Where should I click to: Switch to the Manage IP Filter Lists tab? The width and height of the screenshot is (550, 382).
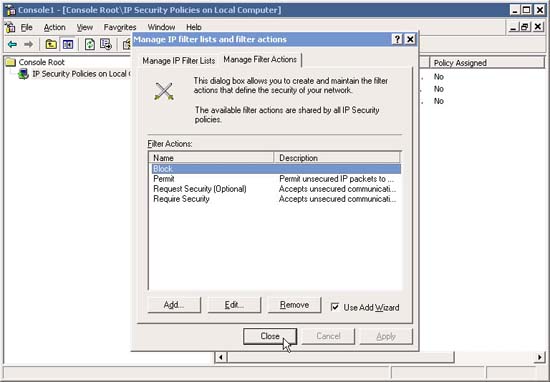(x=178, y=61)
